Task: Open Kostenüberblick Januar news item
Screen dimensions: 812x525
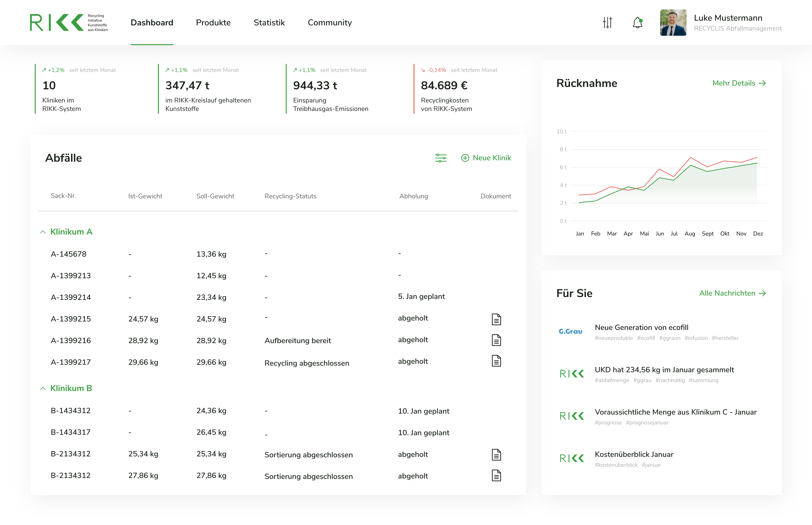Action: pyautogui.click(x=634, y=454)
